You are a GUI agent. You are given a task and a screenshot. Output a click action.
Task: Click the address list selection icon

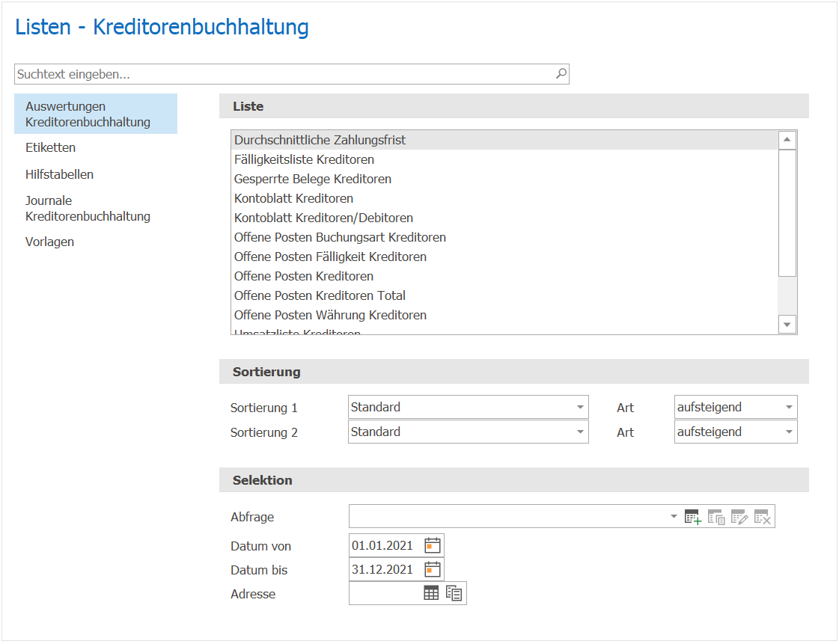click(x=454, y=592)
